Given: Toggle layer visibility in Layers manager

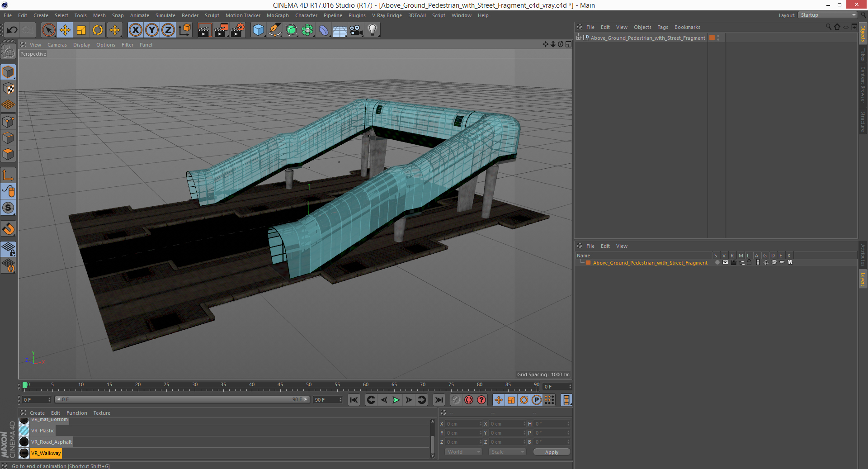Looking at the screenshot, I should 725,262.
